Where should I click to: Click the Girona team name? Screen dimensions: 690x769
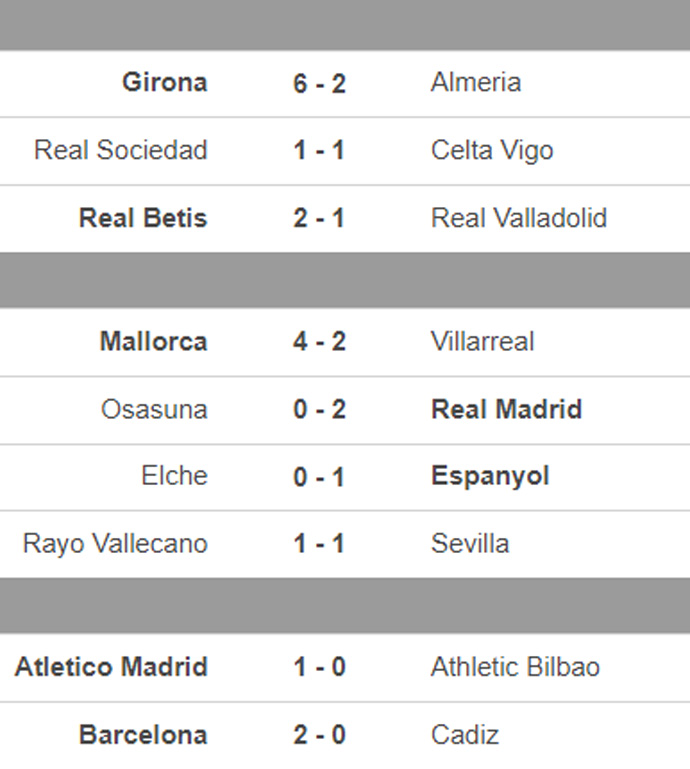coord(164,83)
